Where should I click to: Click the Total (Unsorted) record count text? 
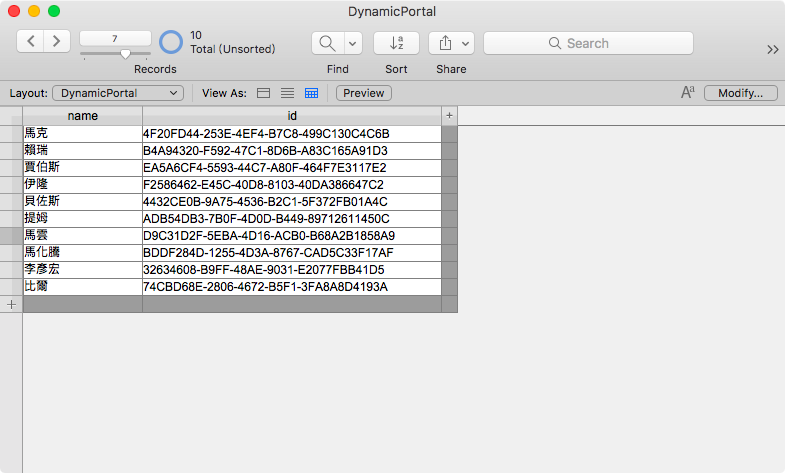click(x=233, y=49)
